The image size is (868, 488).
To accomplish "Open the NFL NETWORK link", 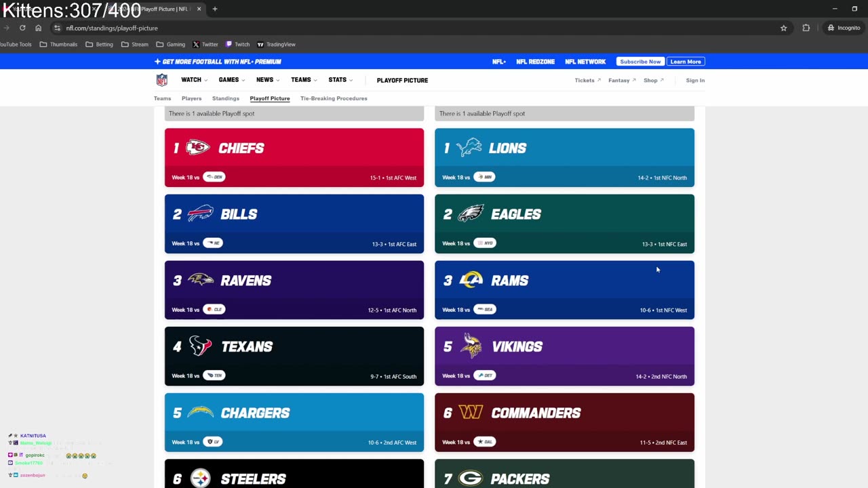I will pyautogui.click(x=585, y=62).
